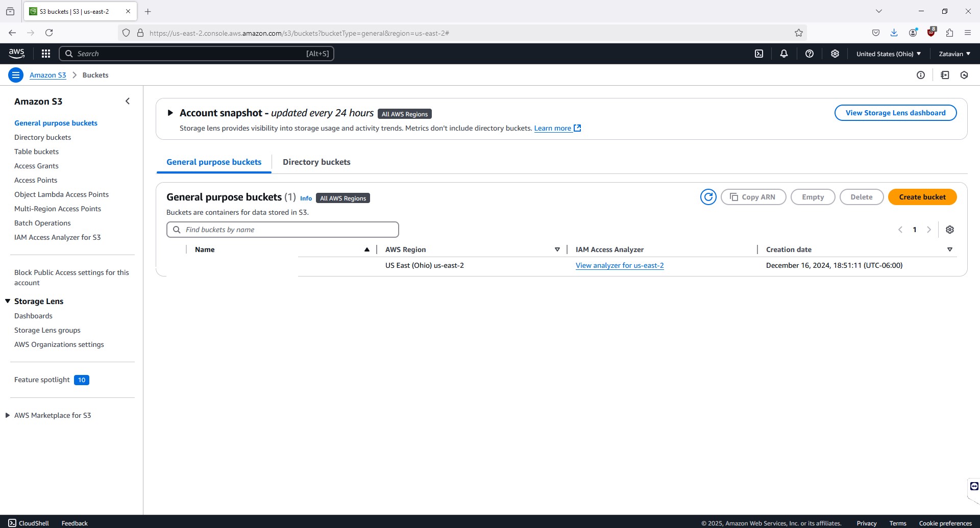Open the United States (Ohio) region dropdown
This screenshot has width=980, height=528.
(889, 54)
